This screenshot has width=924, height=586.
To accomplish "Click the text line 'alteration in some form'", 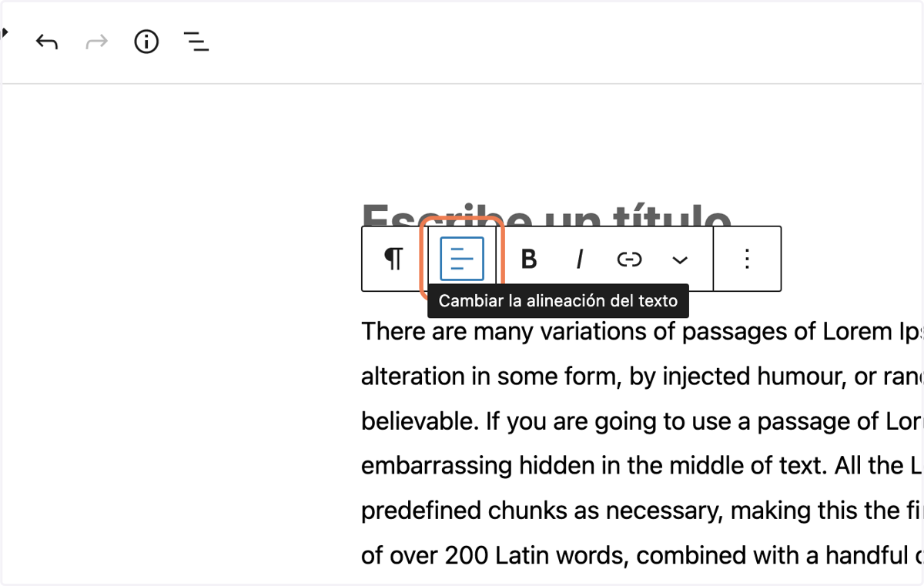I will click(642, 376).
